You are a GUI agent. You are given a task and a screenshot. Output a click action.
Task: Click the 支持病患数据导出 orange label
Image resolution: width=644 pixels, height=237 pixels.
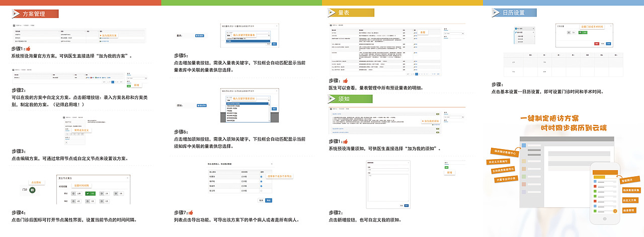pyautogui.click(x=503, y=170)
